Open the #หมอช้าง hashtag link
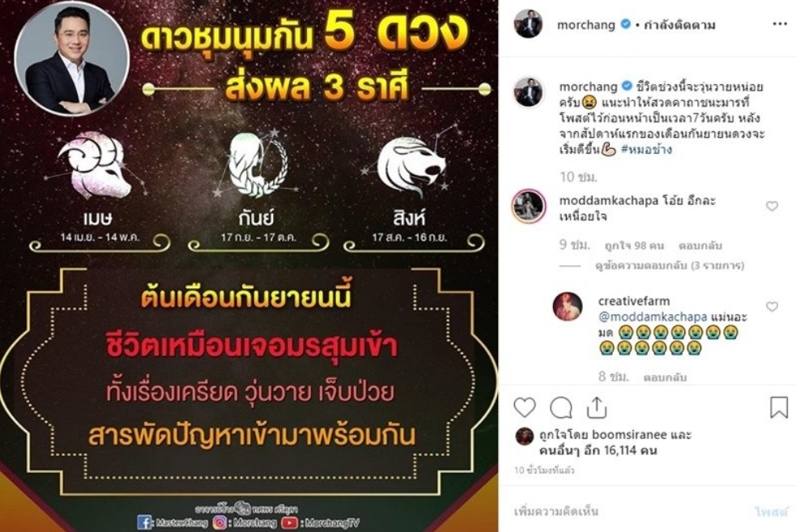The width and height of the screenshot is (796, 532). coord(646,150)
